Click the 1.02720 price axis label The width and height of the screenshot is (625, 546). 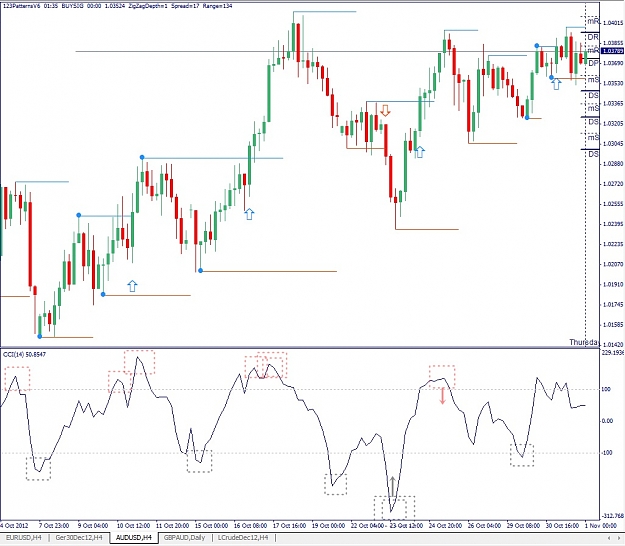(613, 184)
